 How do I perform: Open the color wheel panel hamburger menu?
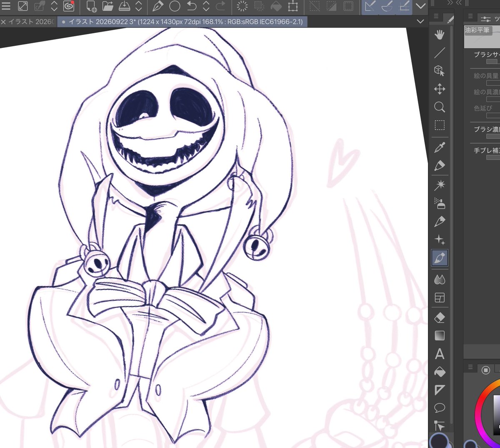coord(470,367)
